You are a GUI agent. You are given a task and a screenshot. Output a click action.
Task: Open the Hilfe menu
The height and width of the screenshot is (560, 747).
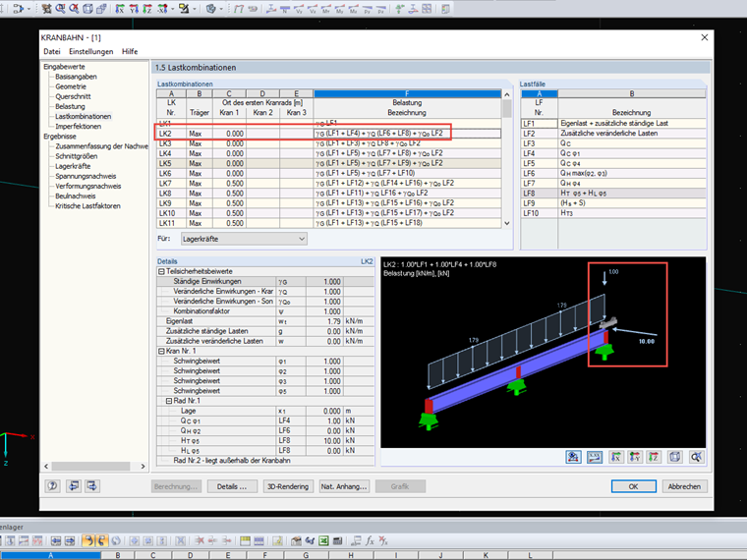(130, 51)
